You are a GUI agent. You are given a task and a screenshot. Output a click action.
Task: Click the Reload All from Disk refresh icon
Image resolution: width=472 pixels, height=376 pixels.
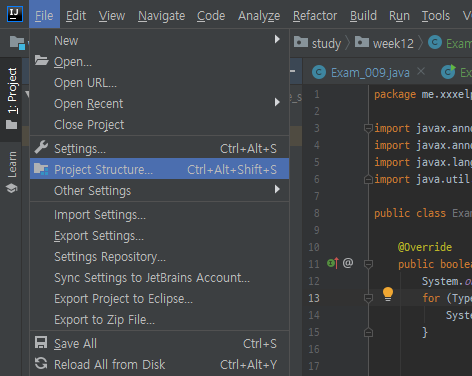point(41,363)
